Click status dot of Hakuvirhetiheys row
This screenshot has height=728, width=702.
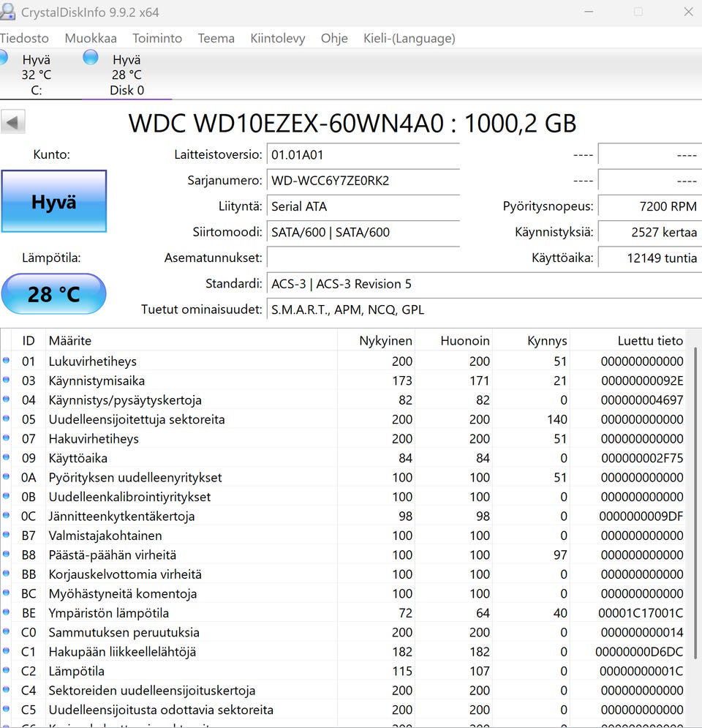tap(6, 438)
